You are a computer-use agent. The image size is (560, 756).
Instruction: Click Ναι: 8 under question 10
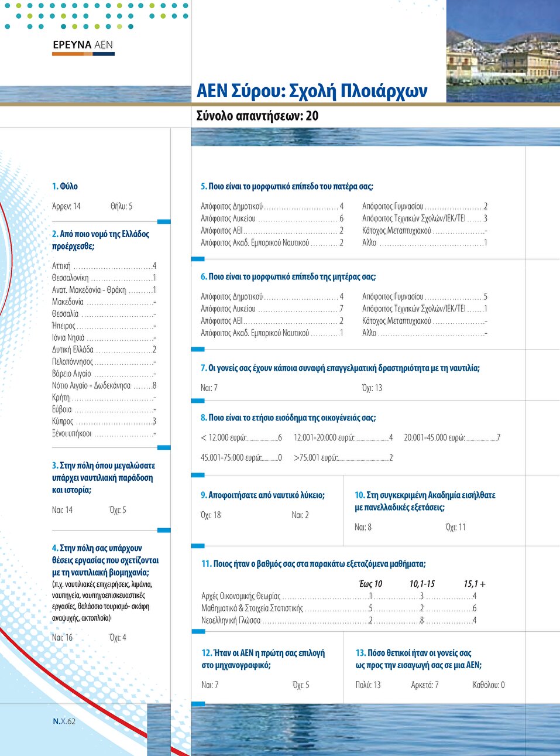tap(363, 527)
